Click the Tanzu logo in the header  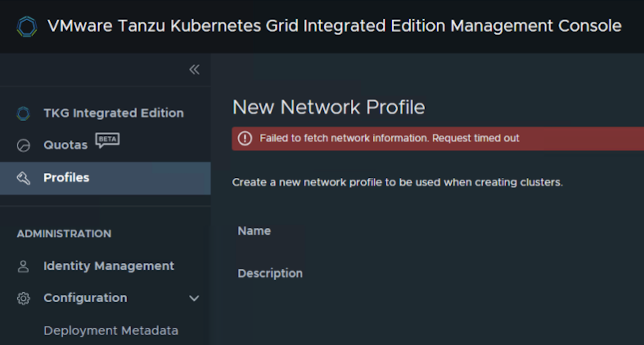pyautogui.click(x=27, y=26)
